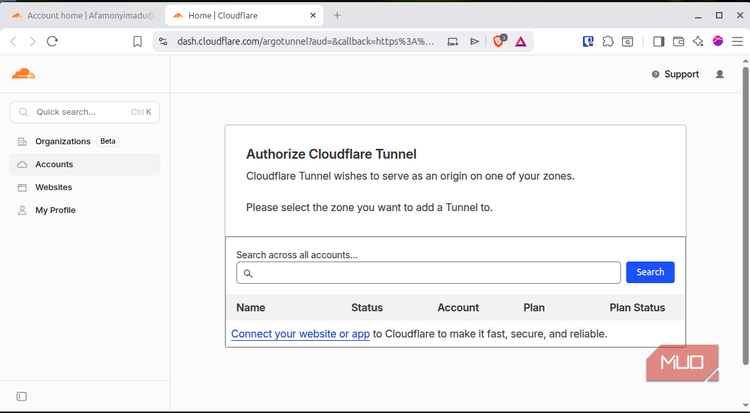
Task: Click the Authorize Cloudflare Tunnel heading
Action: tap(331, 154)
